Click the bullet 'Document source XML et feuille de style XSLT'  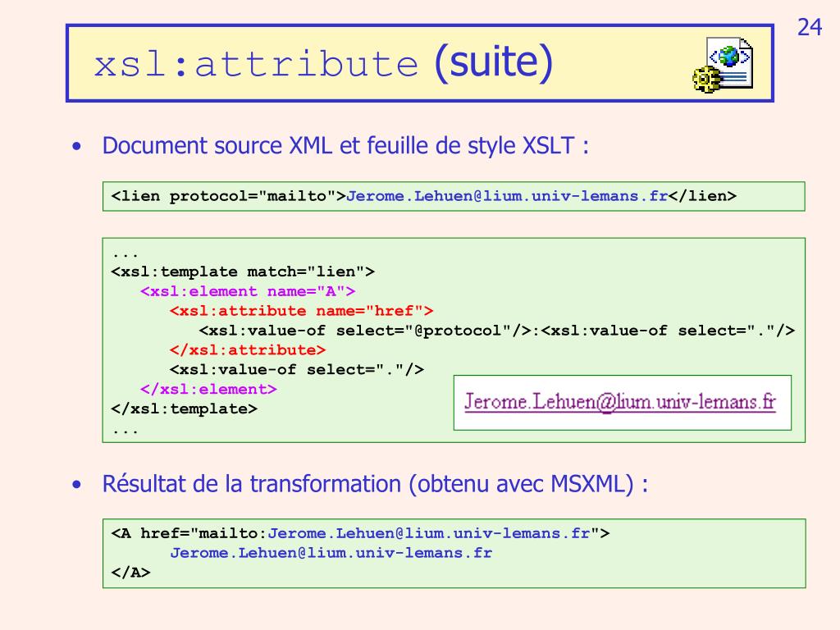tap(345, 146)
